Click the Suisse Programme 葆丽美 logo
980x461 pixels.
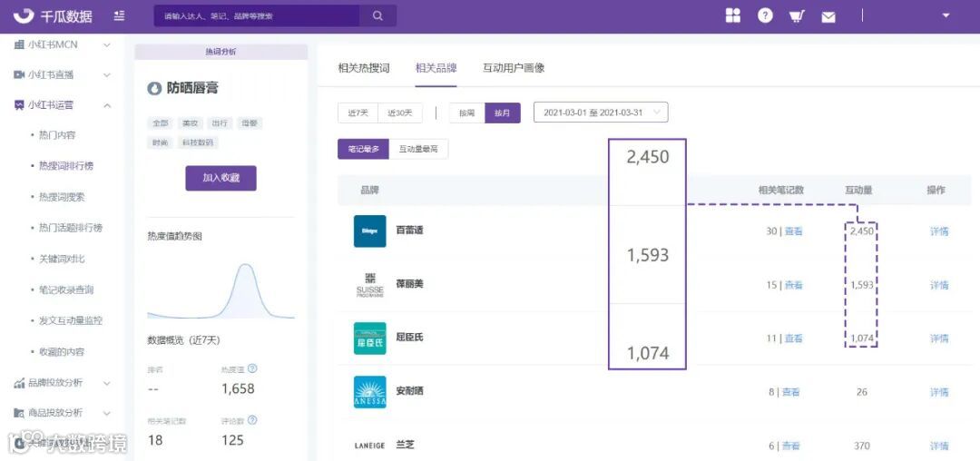pyautogui.click(x=369, y=285)
